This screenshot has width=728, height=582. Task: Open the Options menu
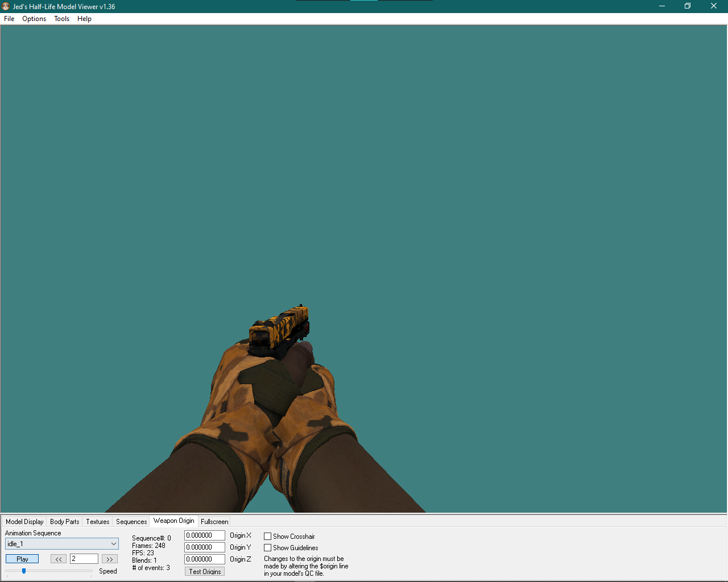click(34, 19)
